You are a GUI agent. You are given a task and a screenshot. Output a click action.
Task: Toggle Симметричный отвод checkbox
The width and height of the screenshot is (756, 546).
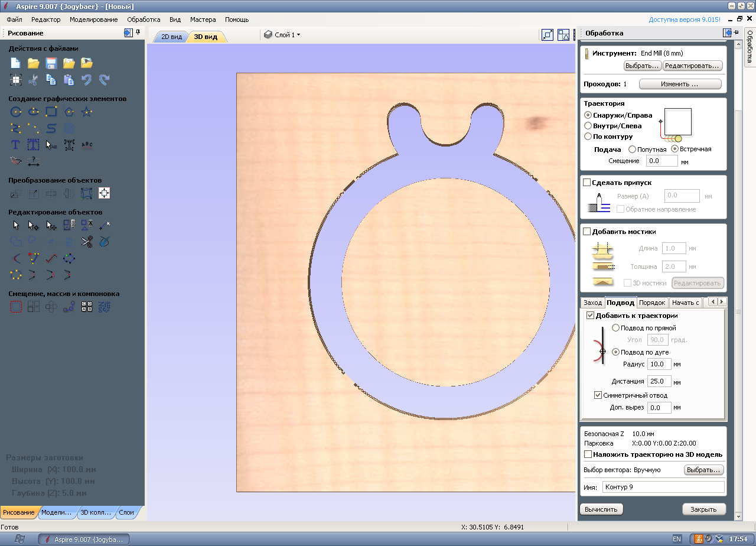(598, 395)
